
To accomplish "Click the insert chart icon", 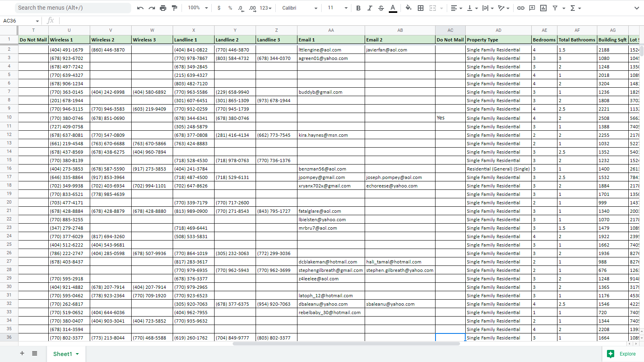I will [543, 8].
